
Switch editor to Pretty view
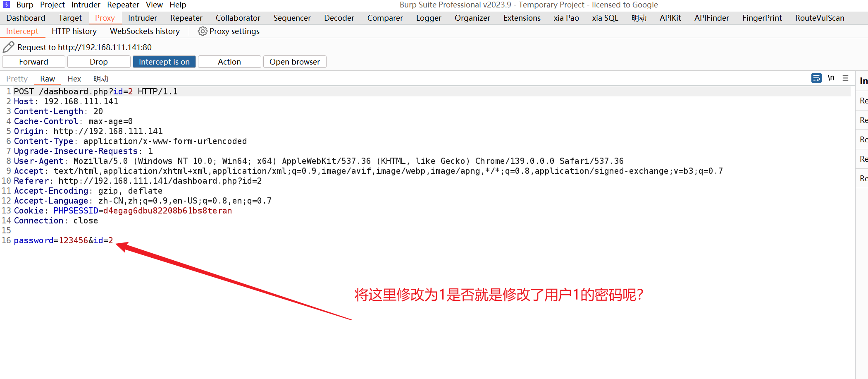tap(17, 79)
